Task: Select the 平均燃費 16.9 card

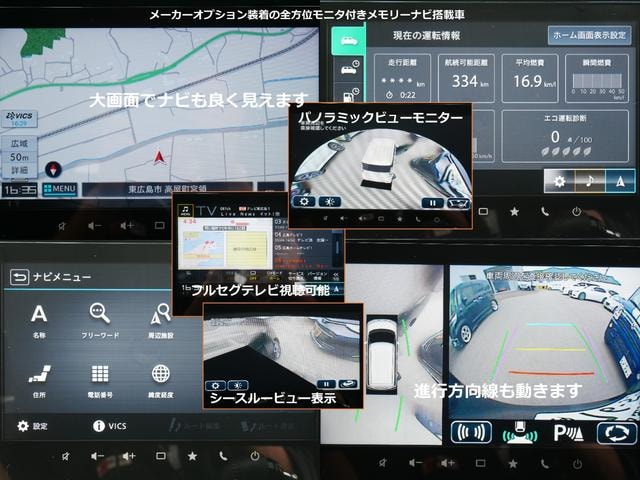Action: point(530,78)
